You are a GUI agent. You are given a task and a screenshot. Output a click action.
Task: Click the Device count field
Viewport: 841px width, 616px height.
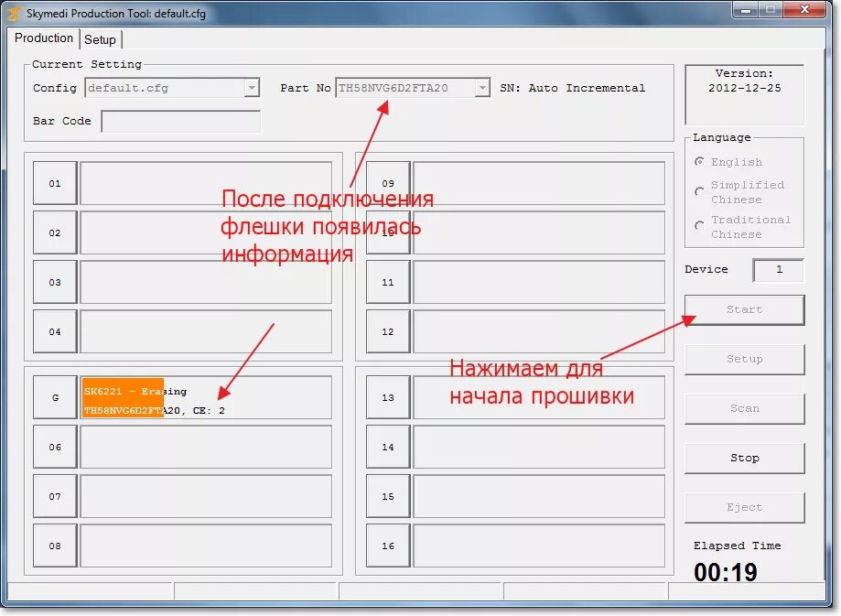click(x=778, y=270)
